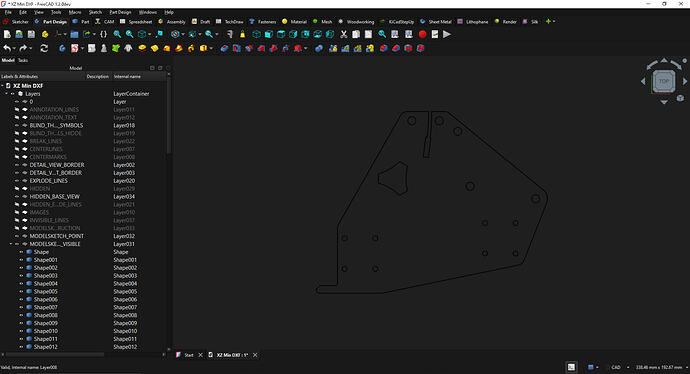The width and height of the screenshot is (690, 374).
Task: Close the XZ Min DXF document tab
Action: (255, 355)
